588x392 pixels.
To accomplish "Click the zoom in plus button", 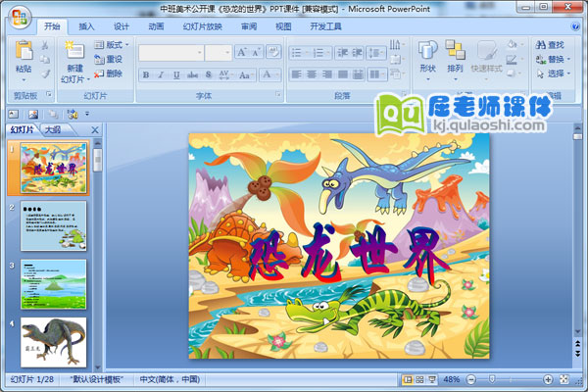I will click(548, 380).
